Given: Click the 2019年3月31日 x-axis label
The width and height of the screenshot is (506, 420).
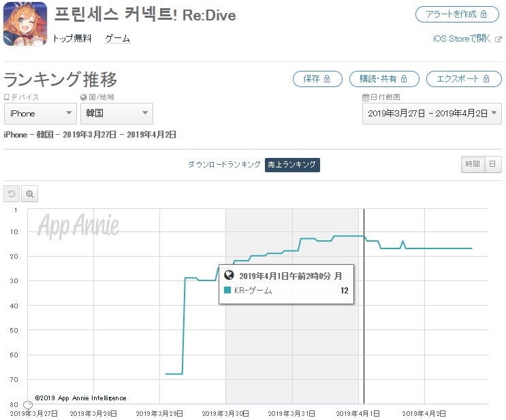Looking at the screenshot, I should tap(291, 414).
